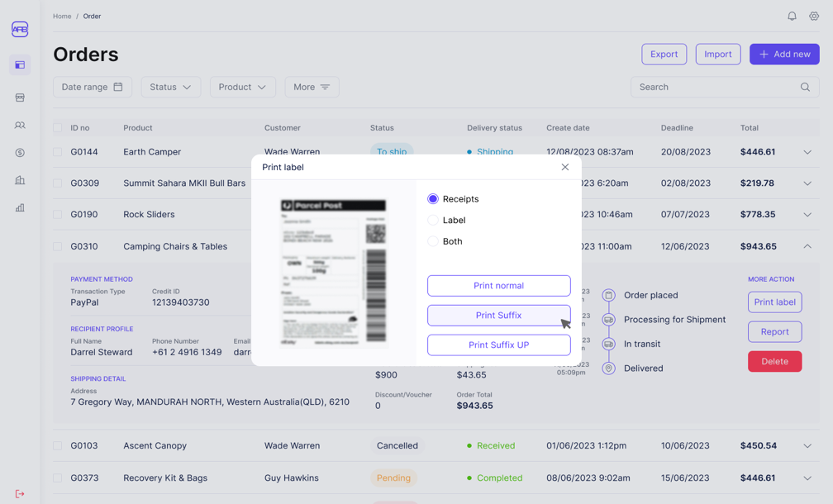The height and width of the screenshot is (504, 833).
Task: Open the customers icon in sidebar
Action: coord(20,126)
